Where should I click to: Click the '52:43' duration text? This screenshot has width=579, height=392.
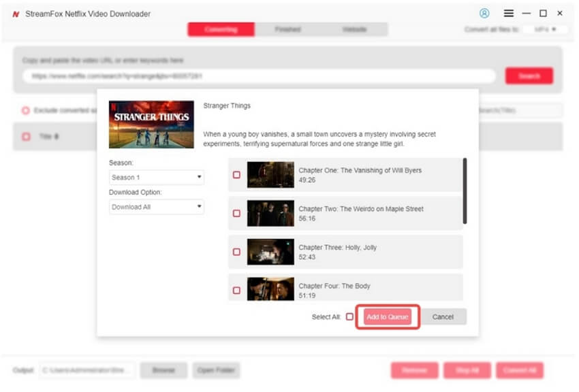(x=307, y=257)
